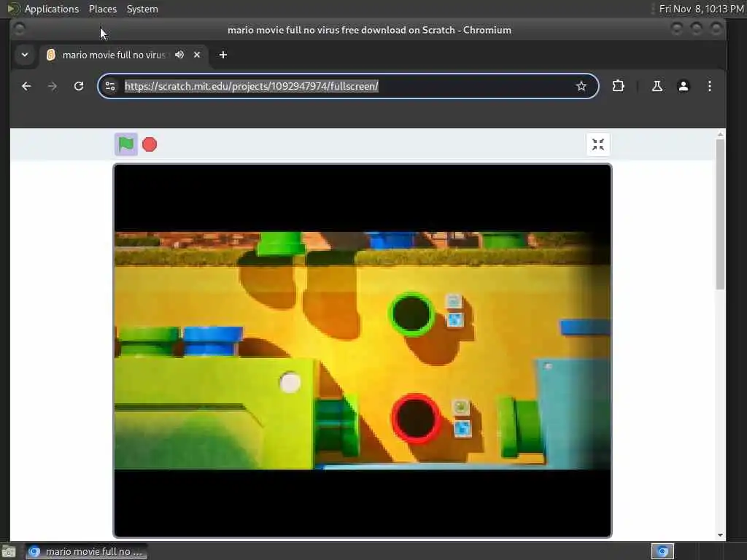
Task: Close the mario movie tab
Action: click(x=197, y=55)
